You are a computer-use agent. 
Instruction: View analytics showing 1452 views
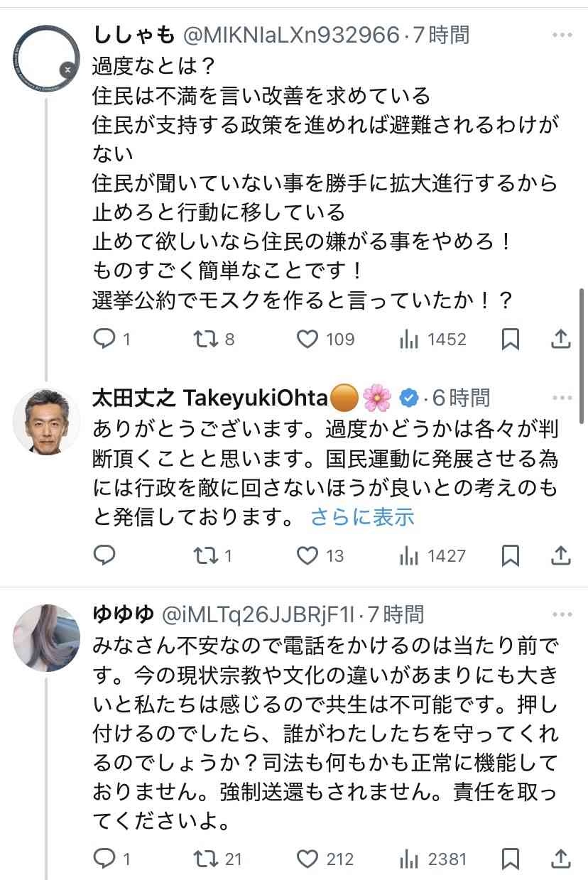[x=410, y=339]
